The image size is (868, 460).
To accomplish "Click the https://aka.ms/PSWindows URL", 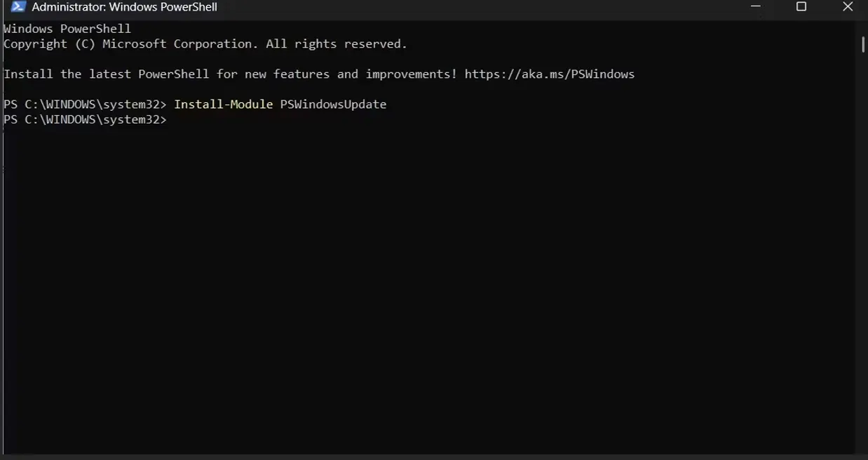I will (550, 74).
